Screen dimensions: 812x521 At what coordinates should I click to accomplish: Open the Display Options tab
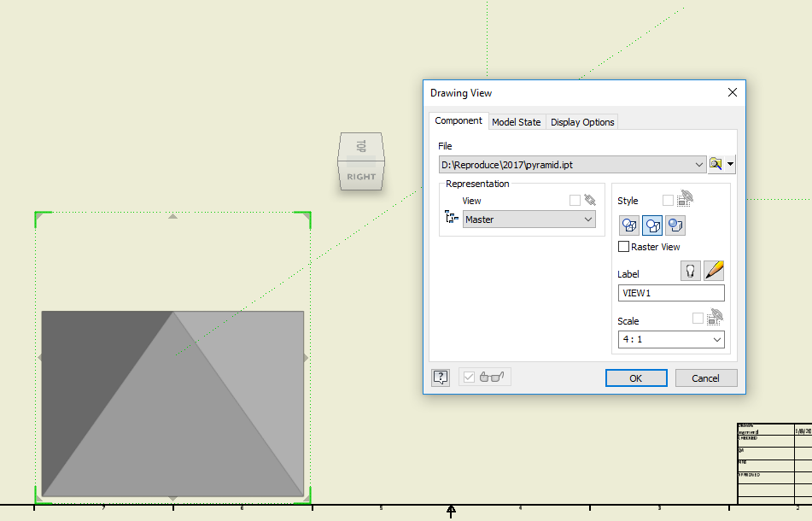pos(582,121)
